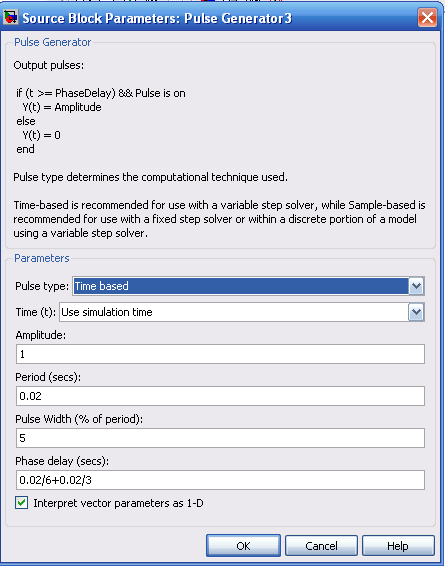Image resolution: width=445 pixels, height=566 pixels.
Task: Open the Pulse type dropdown arrow
Action: (x=416, y=286)
